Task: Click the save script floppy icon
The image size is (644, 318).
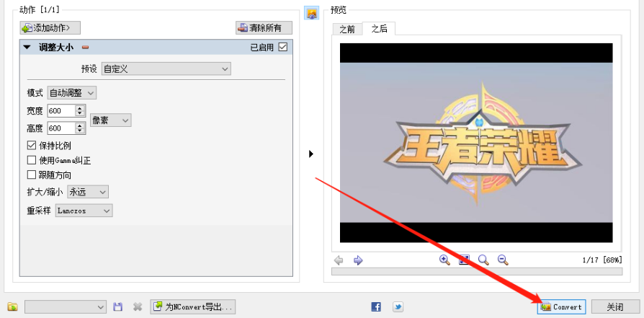Action: 118,306
